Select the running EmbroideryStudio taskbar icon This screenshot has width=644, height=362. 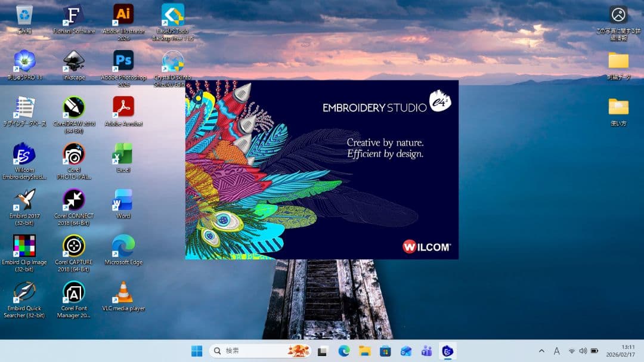447,351
